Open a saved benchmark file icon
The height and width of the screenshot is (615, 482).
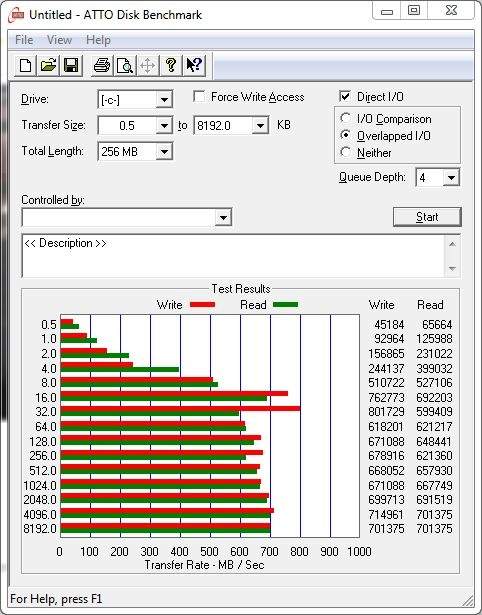(48, 65)
